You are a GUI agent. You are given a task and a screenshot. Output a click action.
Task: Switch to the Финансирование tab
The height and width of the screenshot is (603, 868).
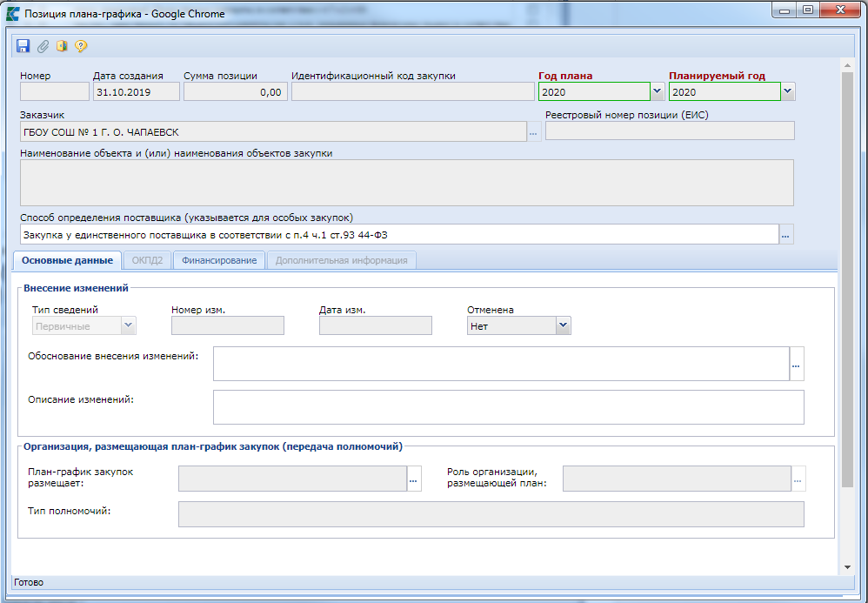[219, 260]
